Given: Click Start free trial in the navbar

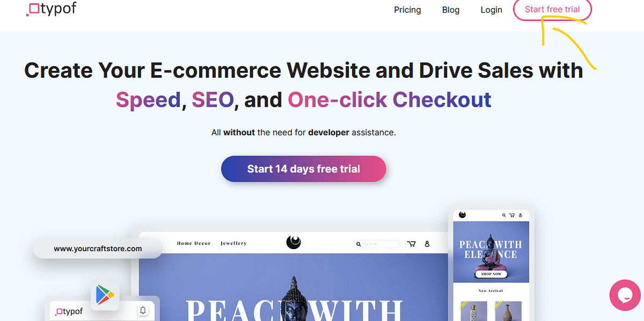Looking at the screenshot, I should tap(552, 9).
